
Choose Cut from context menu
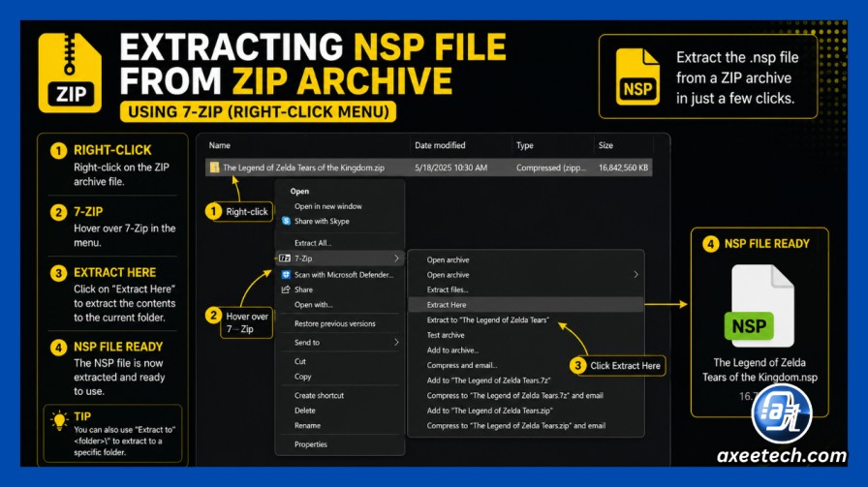pyautogui.click(x=300, y=361)
